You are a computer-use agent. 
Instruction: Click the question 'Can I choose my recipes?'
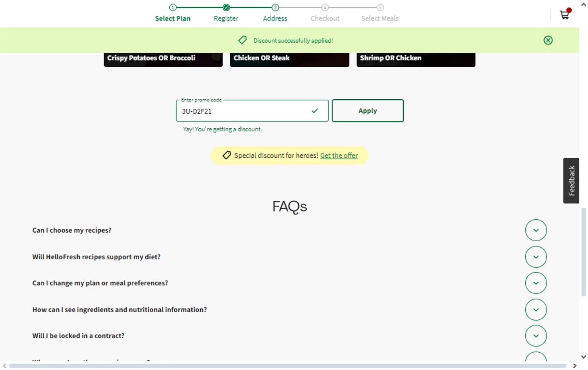click(72, 230)
